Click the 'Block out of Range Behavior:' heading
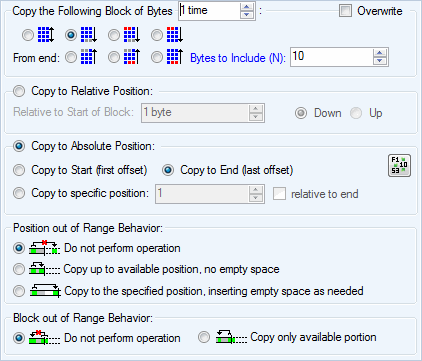The width and height of the screenshot is (422, 361). pyautogui.click(x=83, y=318)
